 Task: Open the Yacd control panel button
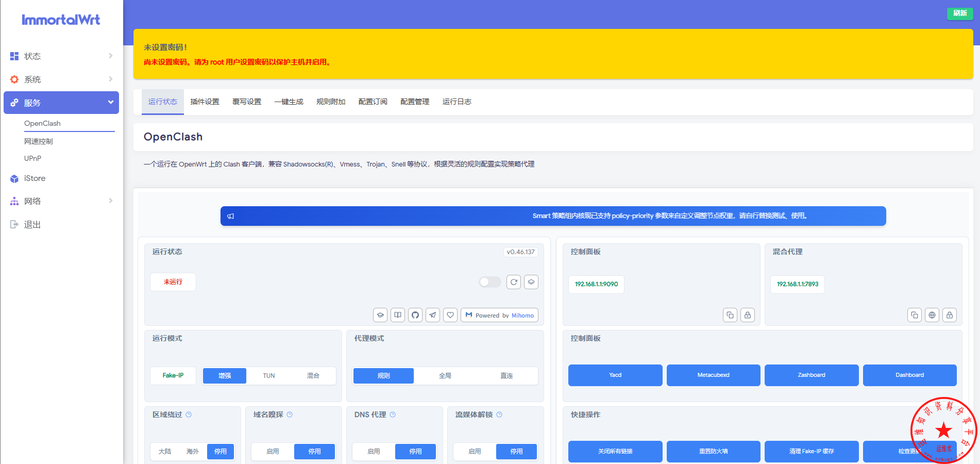[615, 375]
